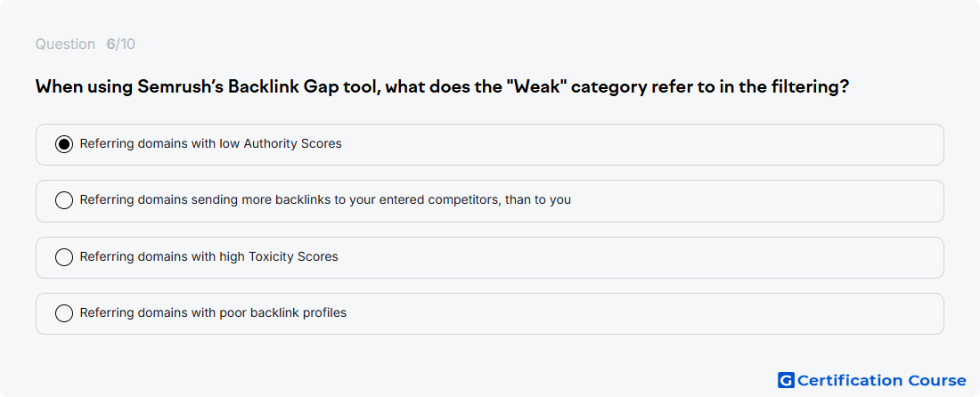Choose the radio for more backlinks to competitors
This screenshot has height=397, width=980.
pyautogui.click(x=64, y=200)
